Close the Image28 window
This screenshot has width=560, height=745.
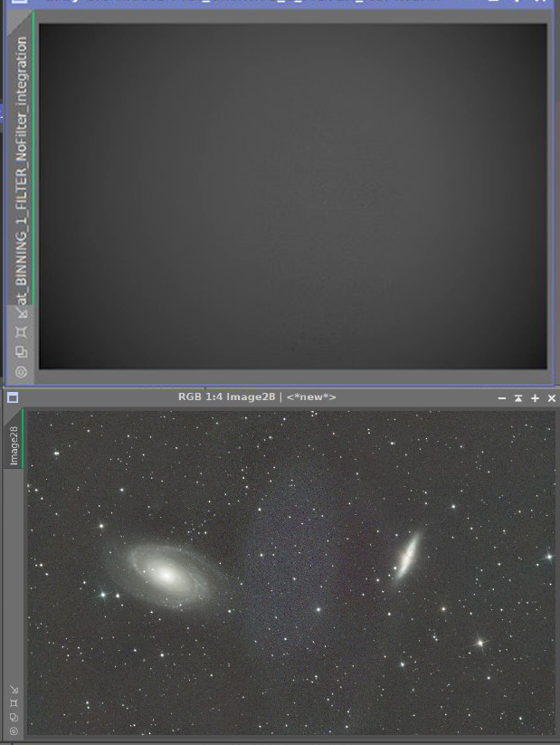(552, 398)
